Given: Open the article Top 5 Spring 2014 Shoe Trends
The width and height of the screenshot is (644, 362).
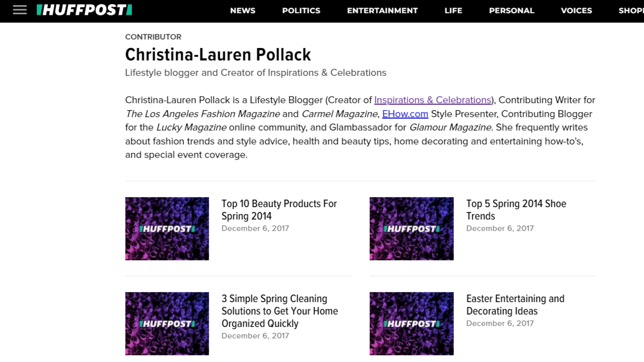Looking at the screenshot, I should tap(516, 209).
